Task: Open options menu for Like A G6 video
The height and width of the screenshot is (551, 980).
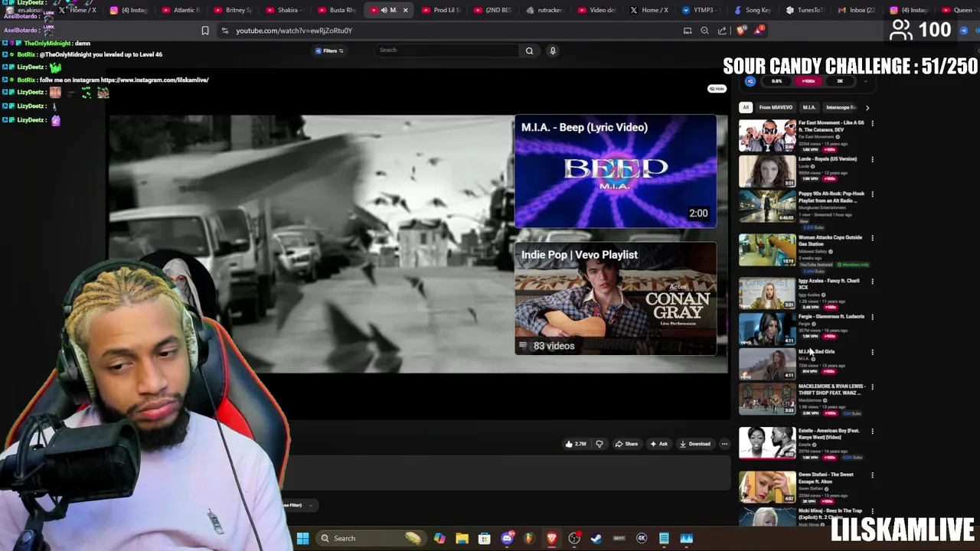Action: click(x=872, y=123)
